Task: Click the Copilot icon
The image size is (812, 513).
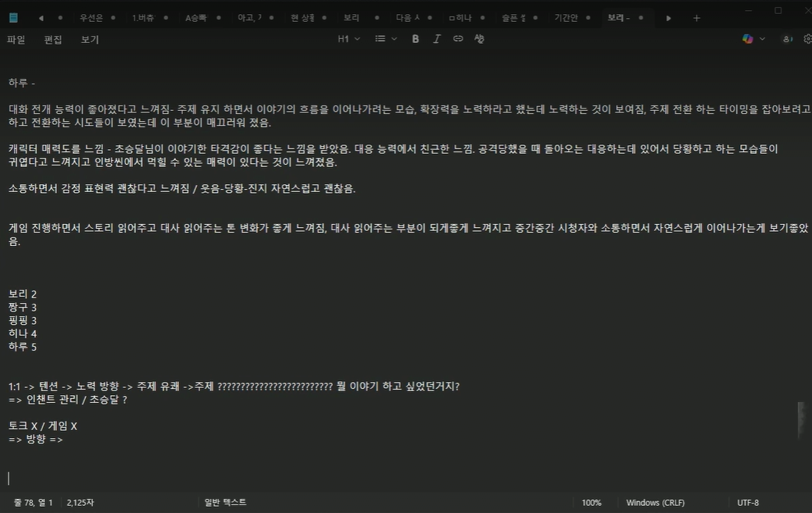Action: (x=748, y=39)
